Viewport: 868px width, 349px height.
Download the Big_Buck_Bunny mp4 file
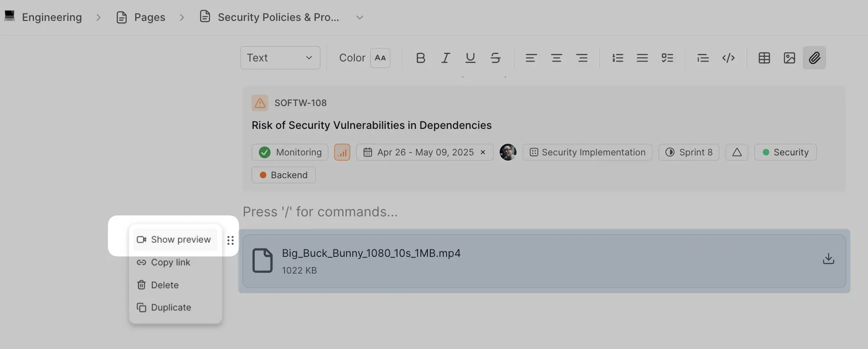(828, 259)
